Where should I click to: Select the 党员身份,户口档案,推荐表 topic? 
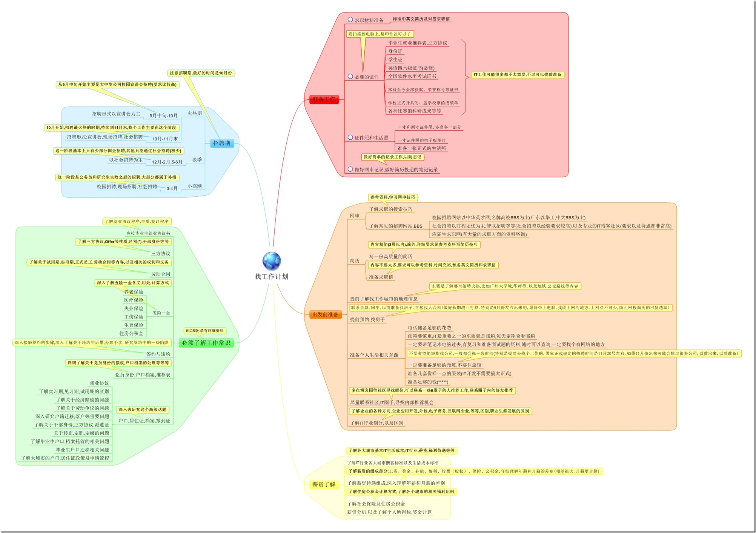click(x=143, y=375)
